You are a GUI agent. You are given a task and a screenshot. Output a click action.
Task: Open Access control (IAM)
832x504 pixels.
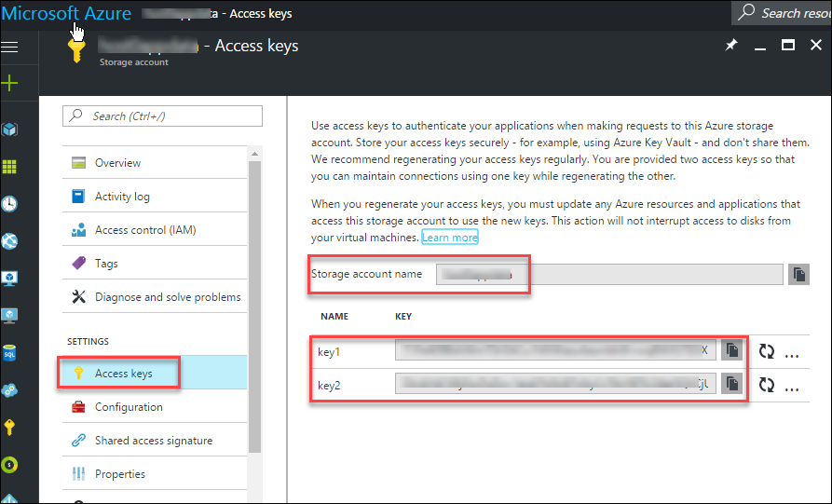155,230
